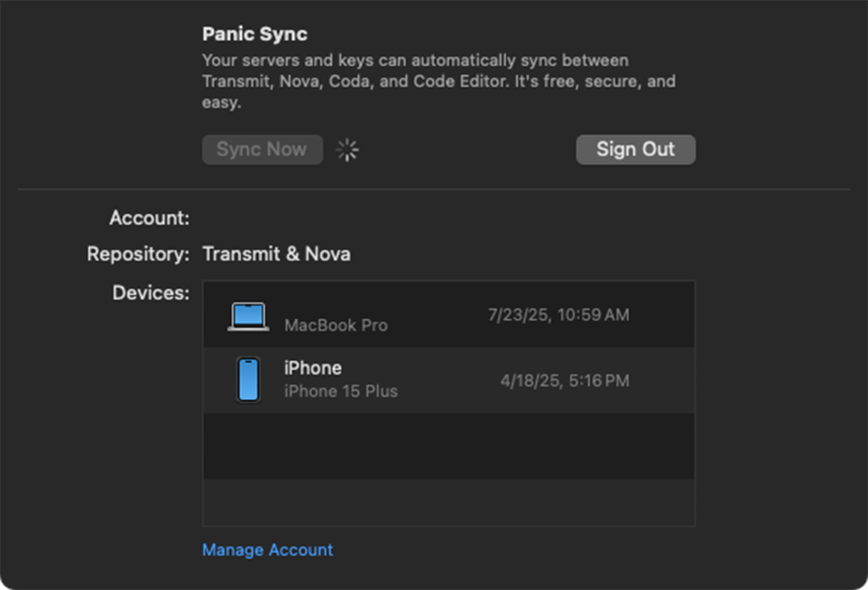868x590 pixels.
Task: Click the Sign Out button
Action: coord(635,150)
